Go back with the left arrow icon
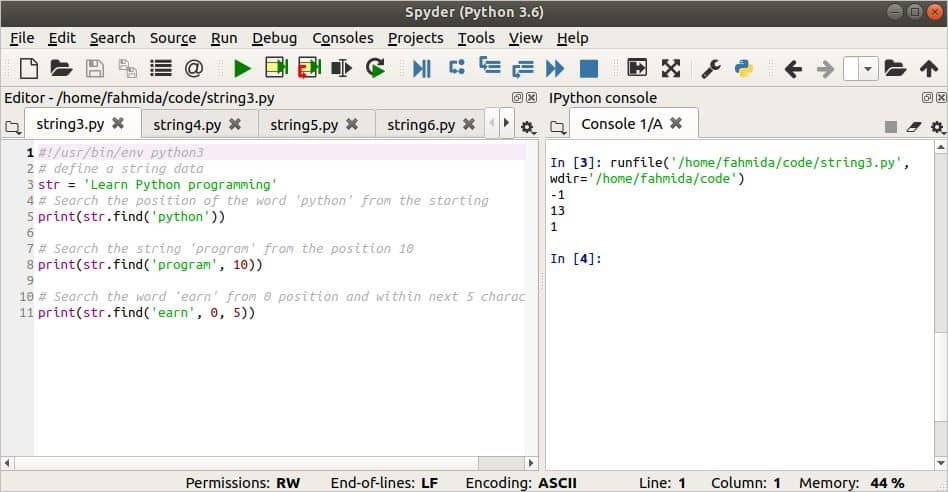This screenshot has height=492, width=948. (793, 69)
